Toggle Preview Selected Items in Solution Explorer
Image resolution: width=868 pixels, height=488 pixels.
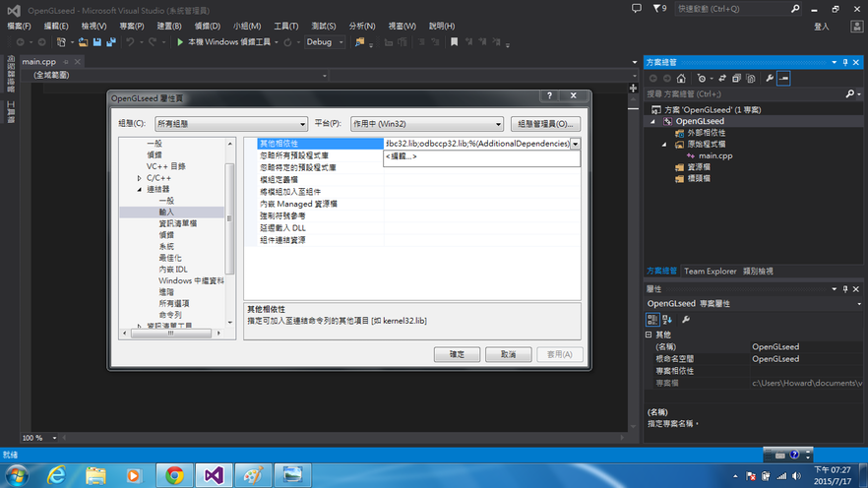[783, 79]
